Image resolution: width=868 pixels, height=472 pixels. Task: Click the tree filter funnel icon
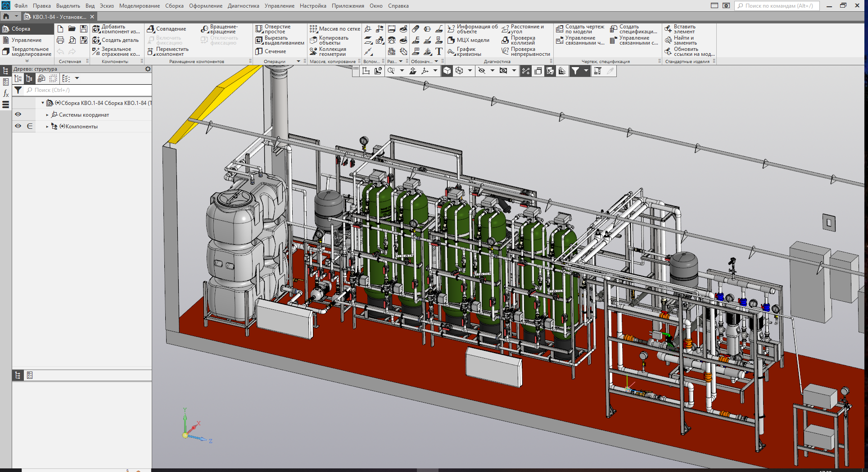(x=18, y=90)
